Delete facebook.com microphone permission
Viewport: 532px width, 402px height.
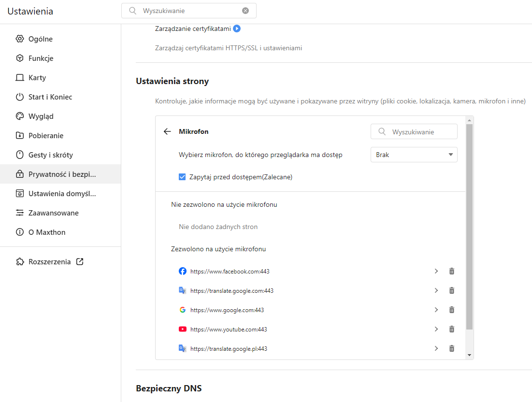[452, 271]
